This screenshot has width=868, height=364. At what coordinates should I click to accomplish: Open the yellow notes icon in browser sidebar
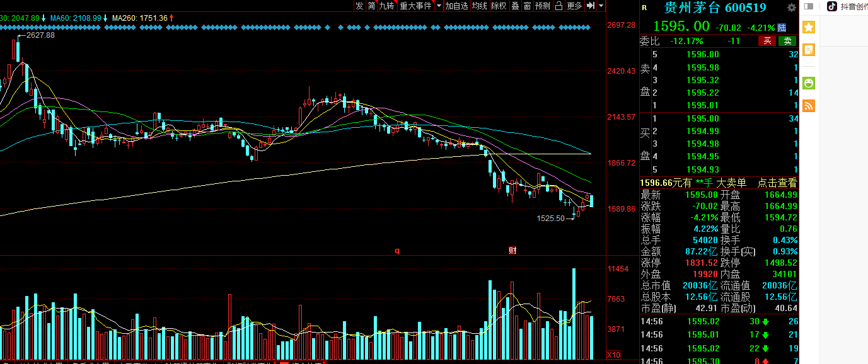(809, 50)
